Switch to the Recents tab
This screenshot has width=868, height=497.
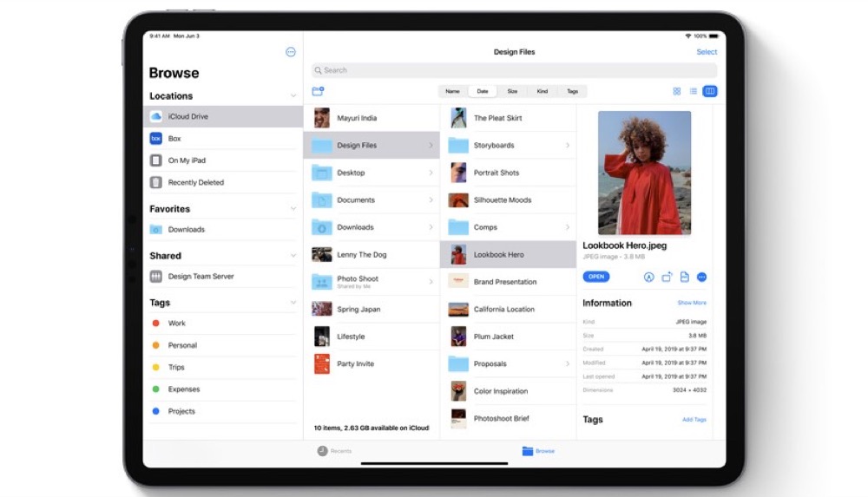point(334,451)
